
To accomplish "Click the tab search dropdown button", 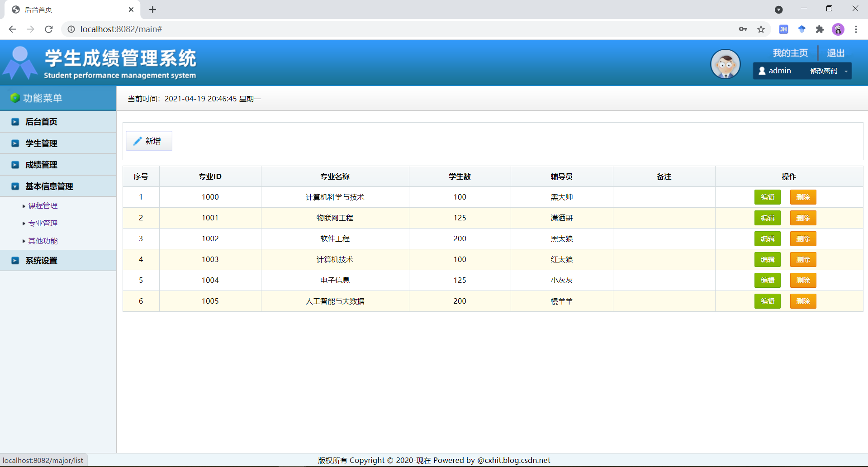I will tap(778, 10).
